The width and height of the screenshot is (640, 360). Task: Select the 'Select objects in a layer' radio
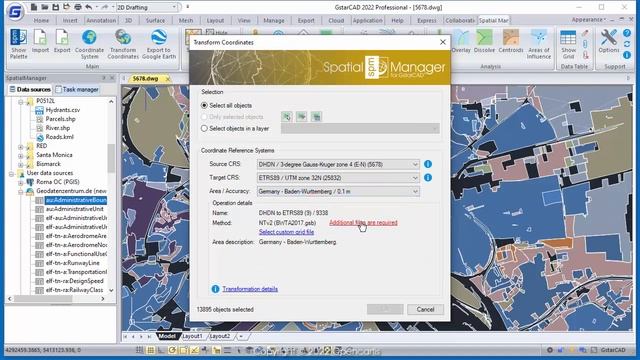(204, 128)
